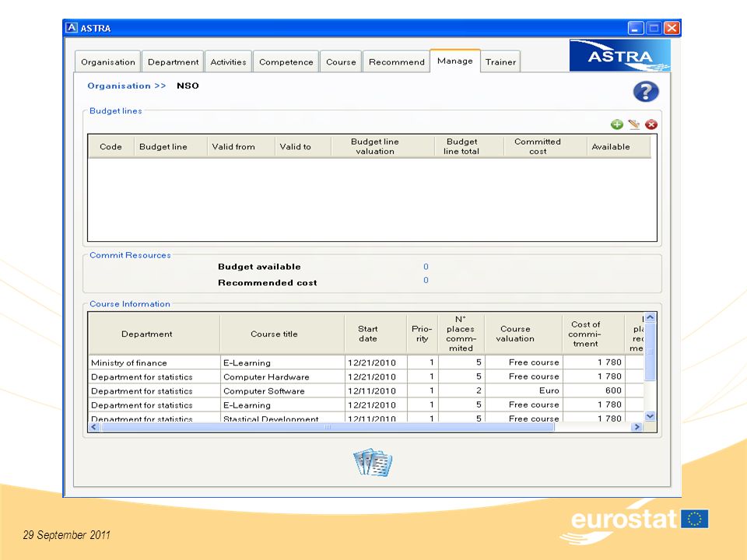This screenshot has width=747, height=560.
Task: Click the empty Budget lines table area
Action: coord(372,200)
